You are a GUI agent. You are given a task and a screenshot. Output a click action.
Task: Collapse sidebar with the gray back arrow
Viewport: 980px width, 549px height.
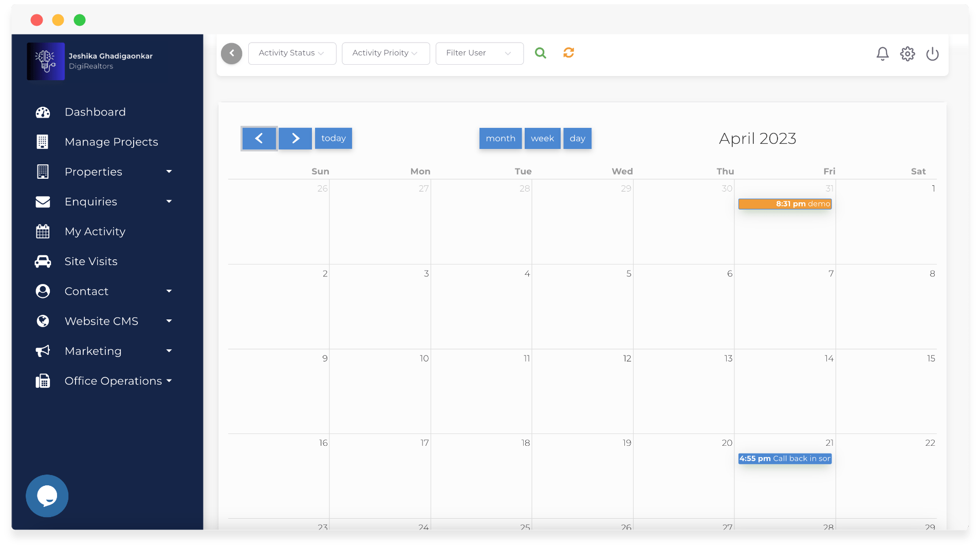click(x=231, y=53)
